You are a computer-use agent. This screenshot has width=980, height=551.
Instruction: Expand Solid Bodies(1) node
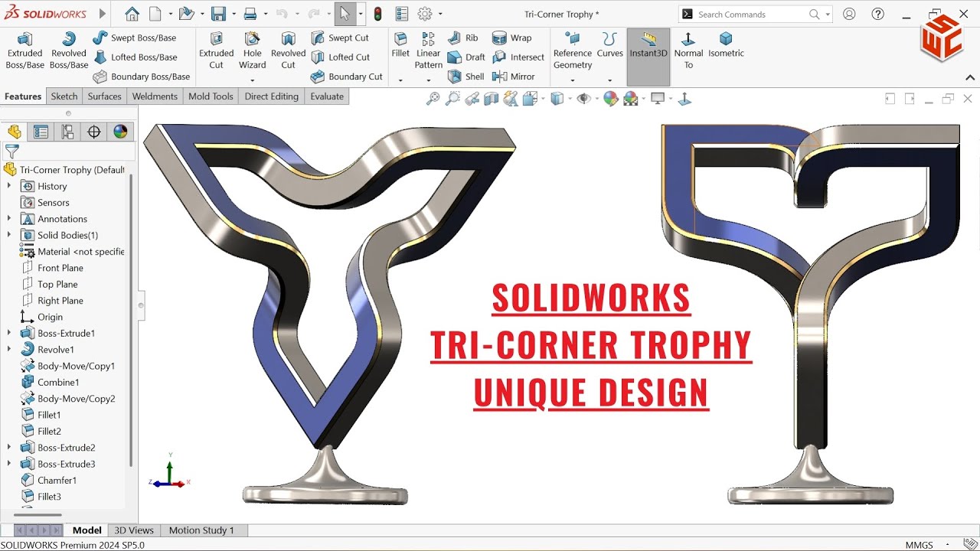pos(9,235)
